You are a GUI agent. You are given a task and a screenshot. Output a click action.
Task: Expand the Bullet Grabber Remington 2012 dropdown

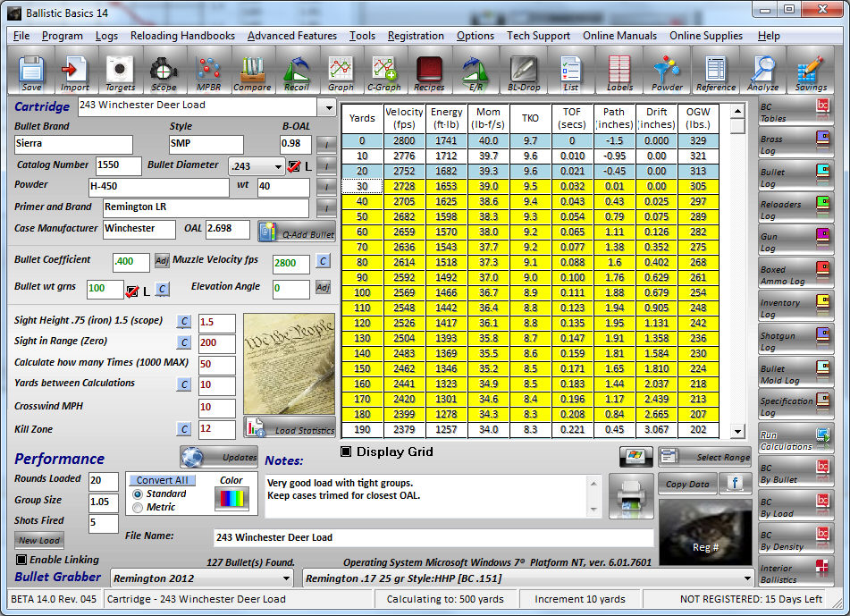coord(286,578)
